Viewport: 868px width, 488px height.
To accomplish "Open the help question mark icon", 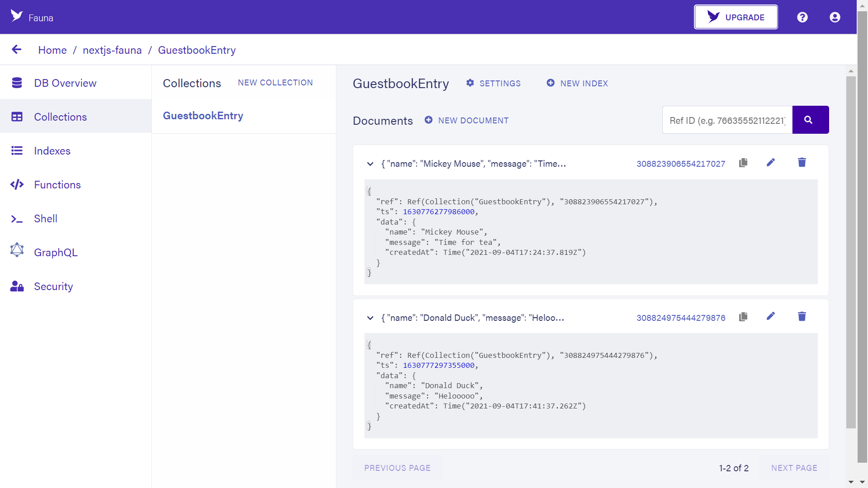I will pyautogui.click(x=802, y=17).
